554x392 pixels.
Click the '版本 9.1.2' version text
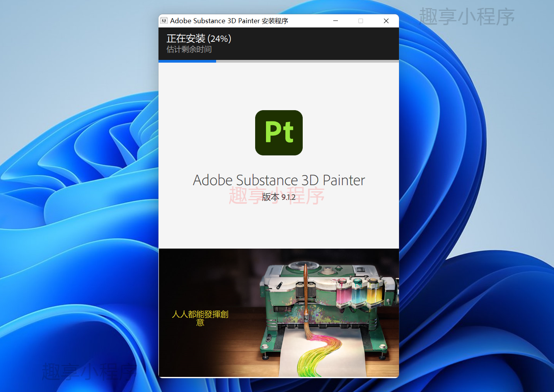[279, 197]
